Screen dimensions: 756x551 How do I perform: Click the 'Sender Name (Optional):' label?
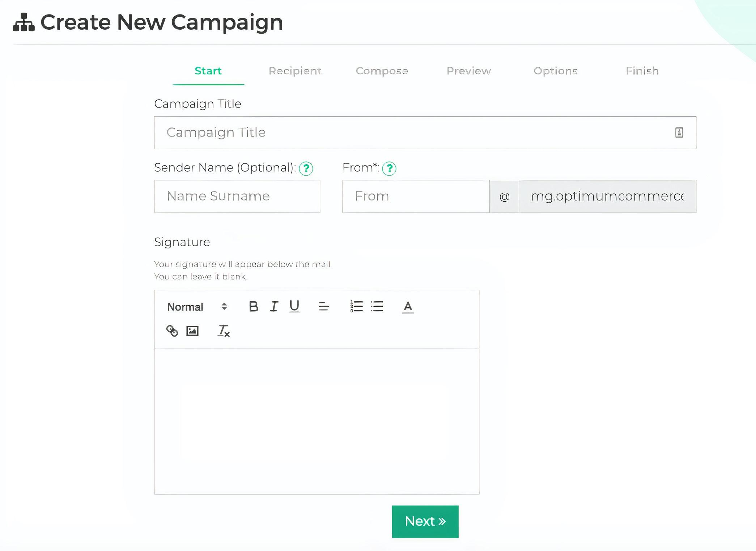coord(225,168)
